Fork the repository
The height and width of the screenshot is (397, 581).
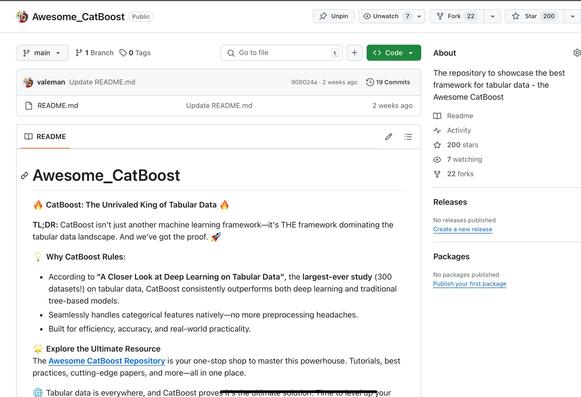[x=456, y=16]
